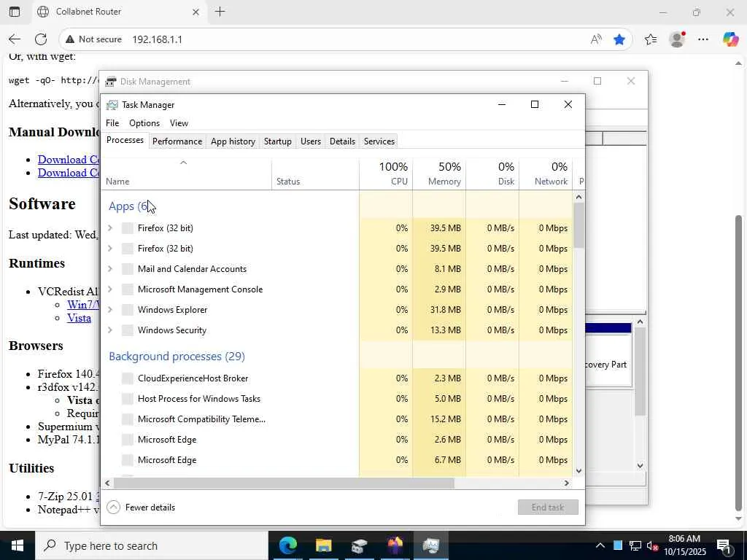Screen dimensions: 747x560
Task: Open Task Manager File menu
Action: (x=112, y=123)
